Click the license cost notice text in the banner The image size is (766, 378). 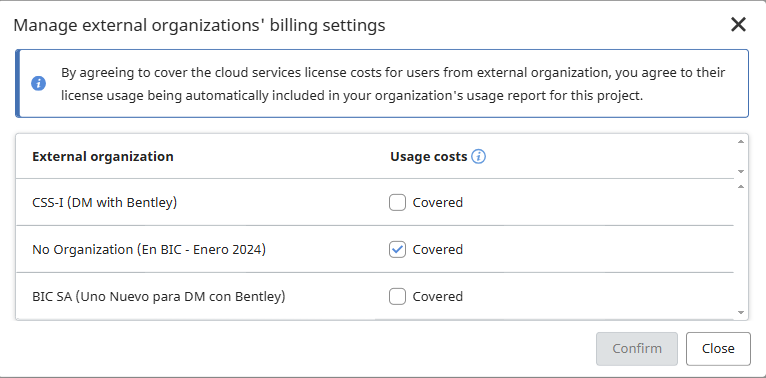393,84
